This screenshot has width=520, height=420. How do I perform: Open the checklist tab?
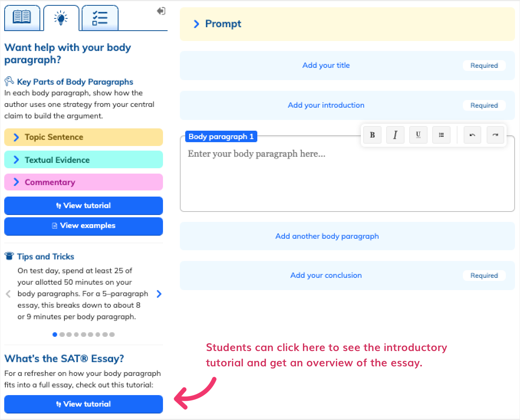click(100, 17)
